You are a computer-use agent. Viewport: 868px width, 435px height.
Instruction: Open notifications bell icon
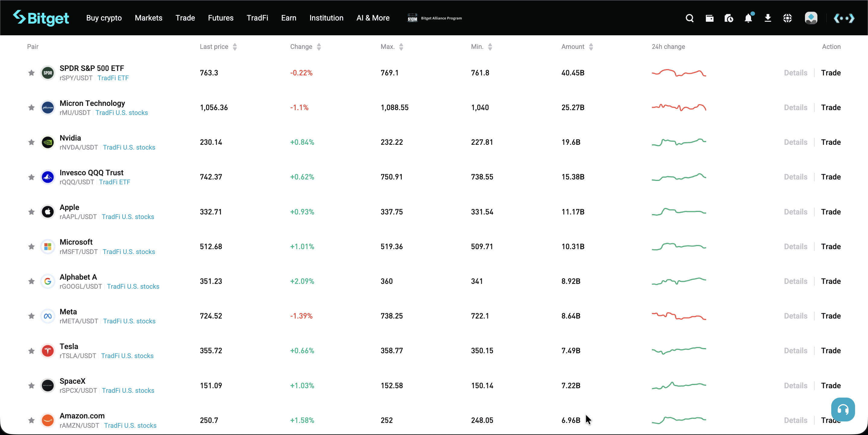[x=748, y=18]
